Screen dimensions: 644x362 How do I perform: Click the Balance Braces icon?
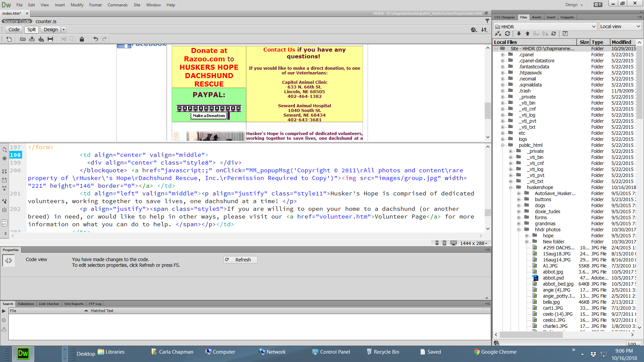[x=5, y=210]
